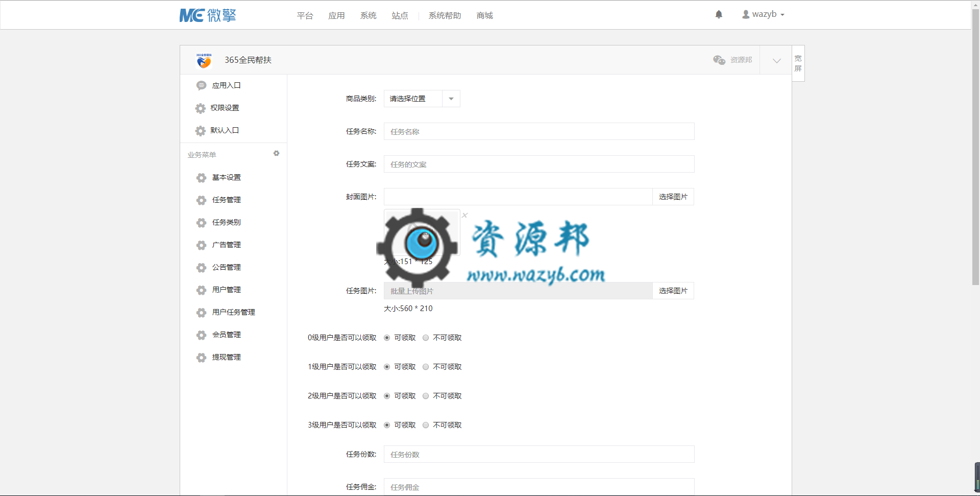
Task: Select 不可领取 for 3级用户
Action: click(x=426, y=425)
